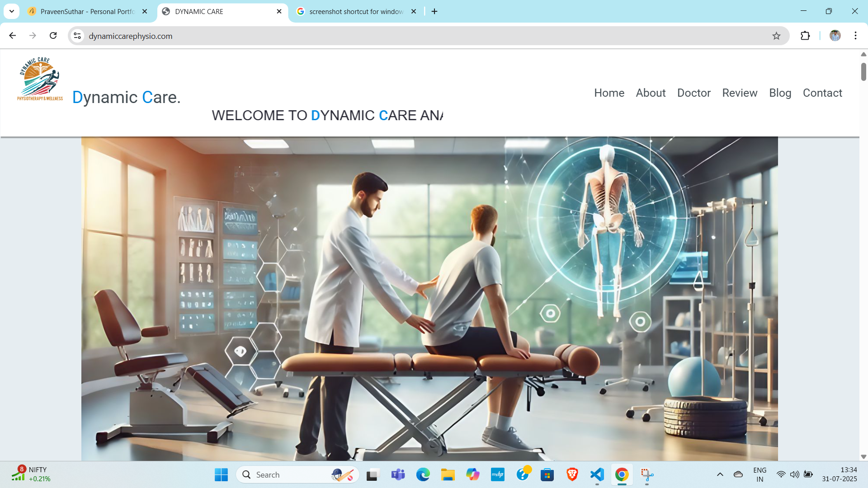Close the screenshot shortcut tab

[413, 11]
